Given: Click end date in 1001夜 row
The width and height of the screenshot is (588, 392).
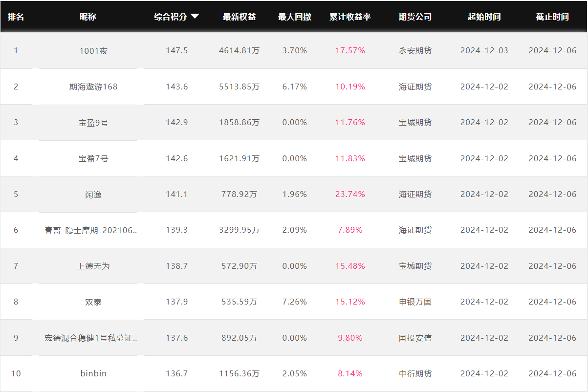Looking at the screenshot, I should [x=552, y=51].
